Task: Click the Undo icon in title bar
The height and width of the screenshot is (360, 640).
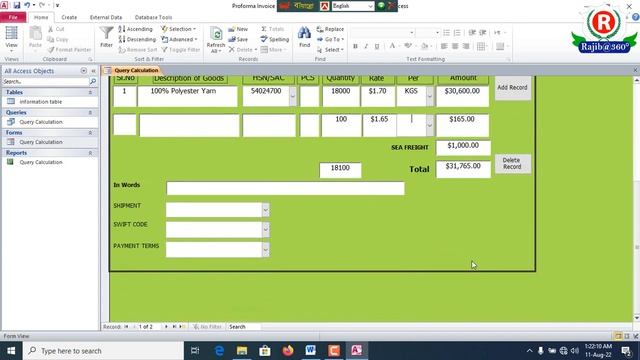Action: (27, 5)
